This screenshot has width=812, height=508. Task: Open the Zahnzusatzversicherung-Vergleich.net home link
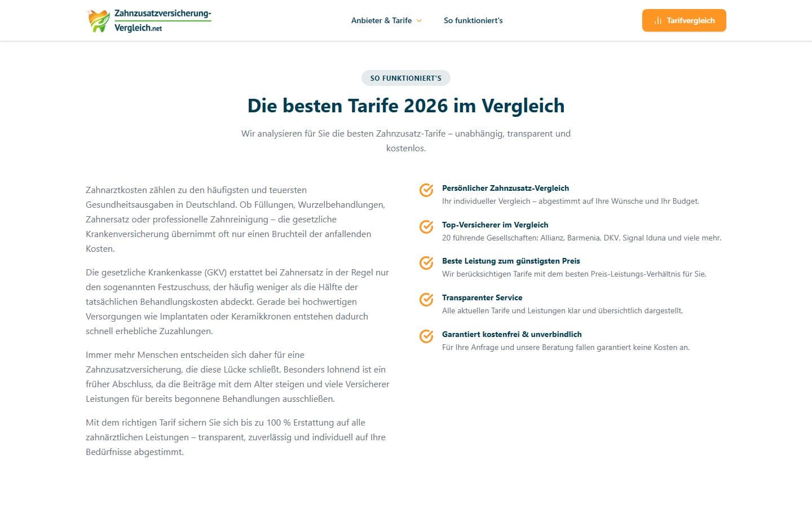149,20
